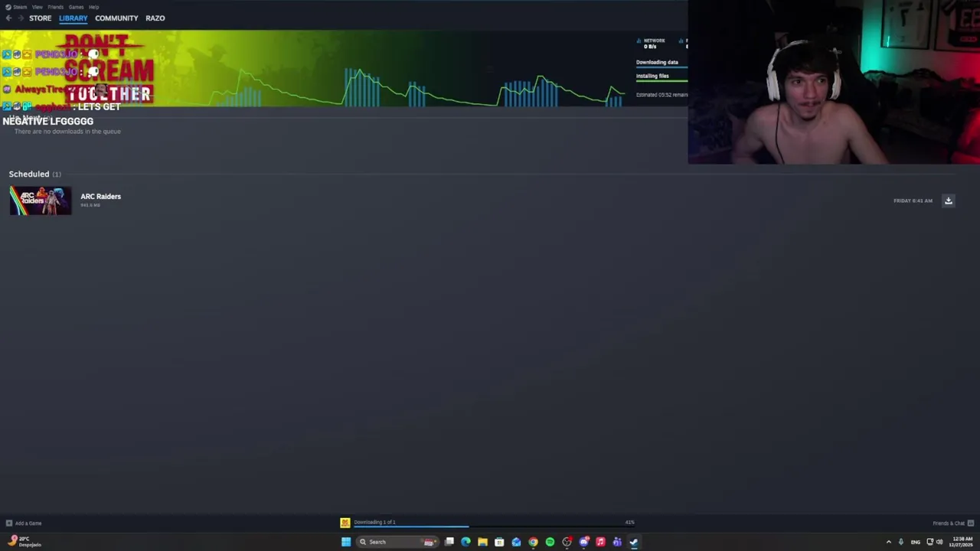Open volume control from the tray
Image resolution: width=980 pixels, height=551 pixels.
pyautogui.click(x=939, y=542)
